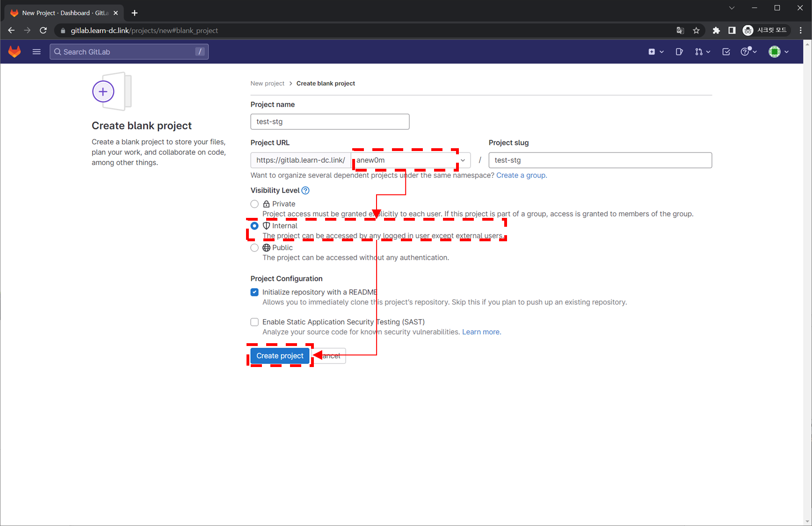Uncheck Initialize repository with a README
The image size is (812, 526).
pos(254,292)
